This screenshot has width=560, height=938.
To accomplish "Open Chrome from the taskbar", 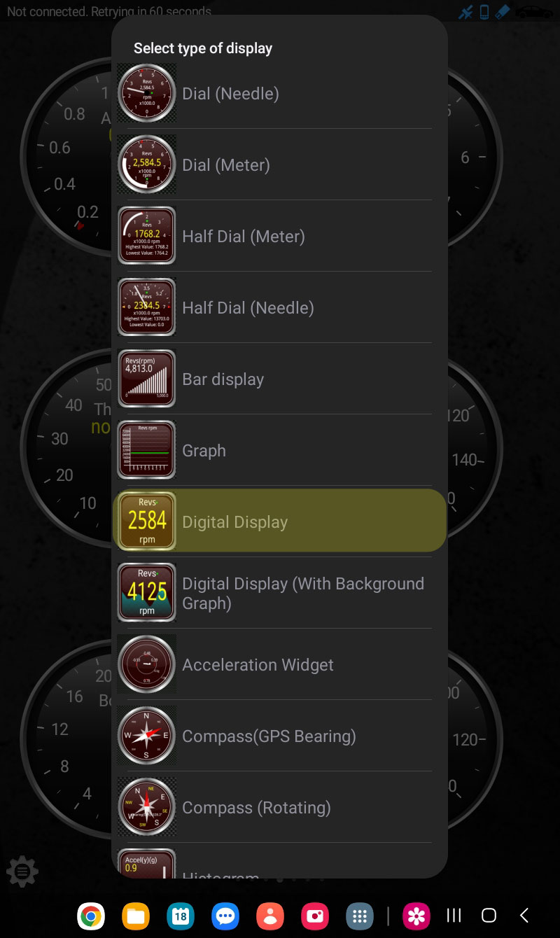I will (x=91, y=916).
